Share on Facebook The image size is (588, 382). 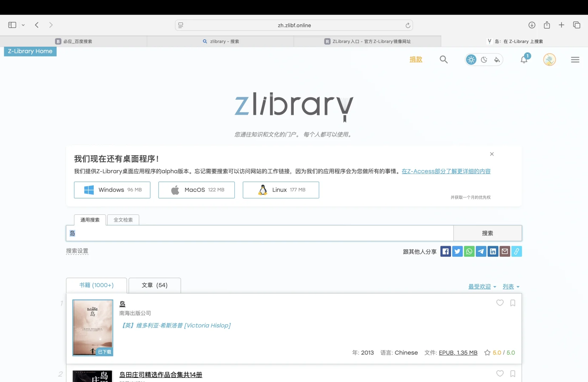coord(446,251)
